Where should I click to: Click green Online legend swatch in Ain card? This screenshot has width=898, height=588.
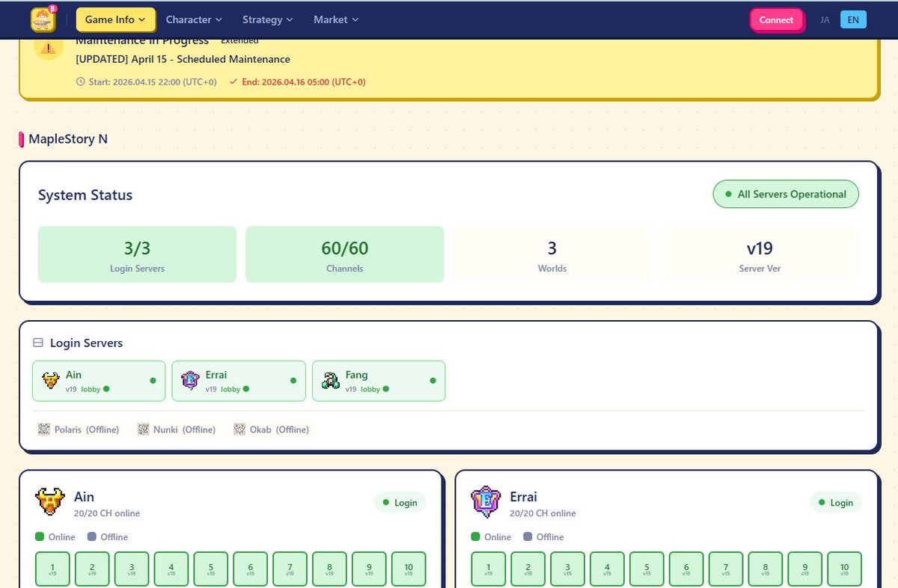(x=40, y=536)
